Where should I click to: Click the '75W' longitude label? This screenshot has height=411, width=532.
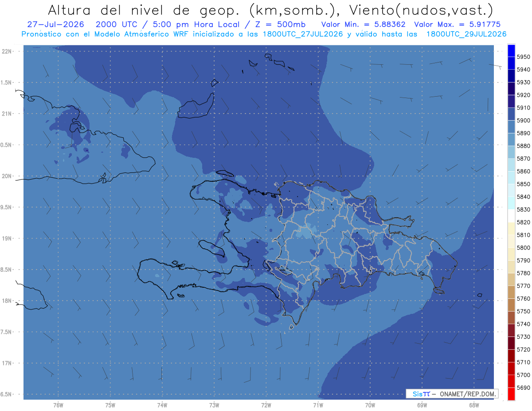pyautogui.click(x=110, y=405)
